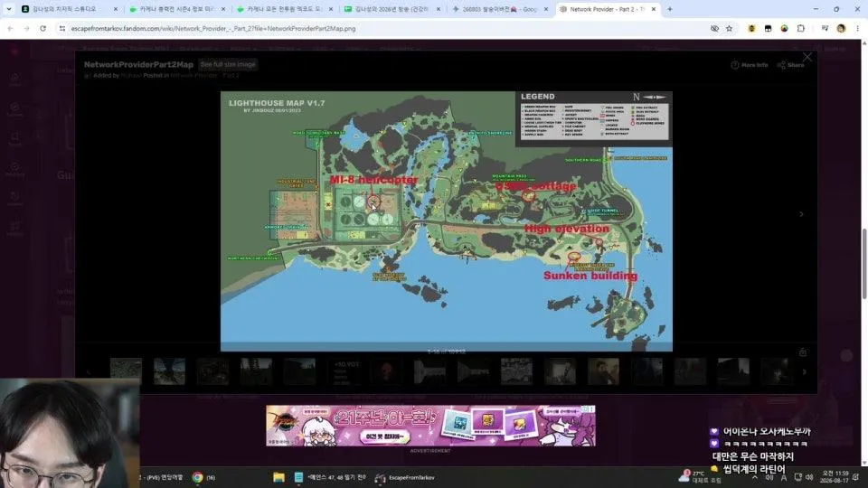
Task: Close the Network Provider - Part 2 tab
Action: tap(653, 9)
